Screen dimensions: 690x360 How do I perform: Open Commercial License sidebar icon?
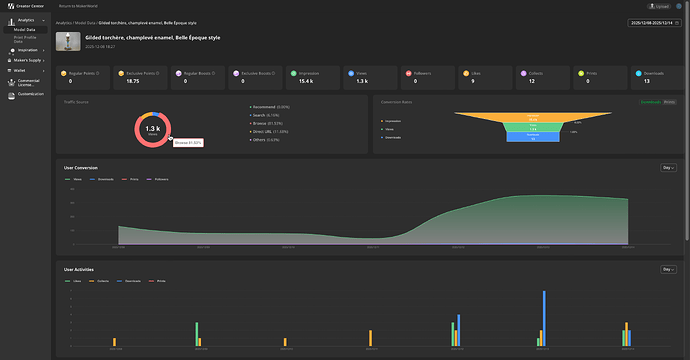(11, 82)
